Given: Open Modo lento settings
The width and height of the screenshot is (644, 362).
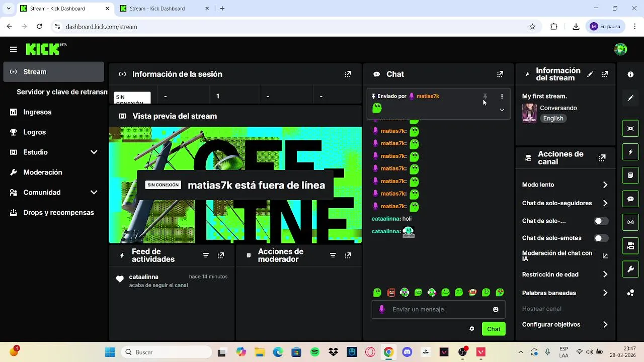Looking at the screenshot, I should (x=565, y=185).
